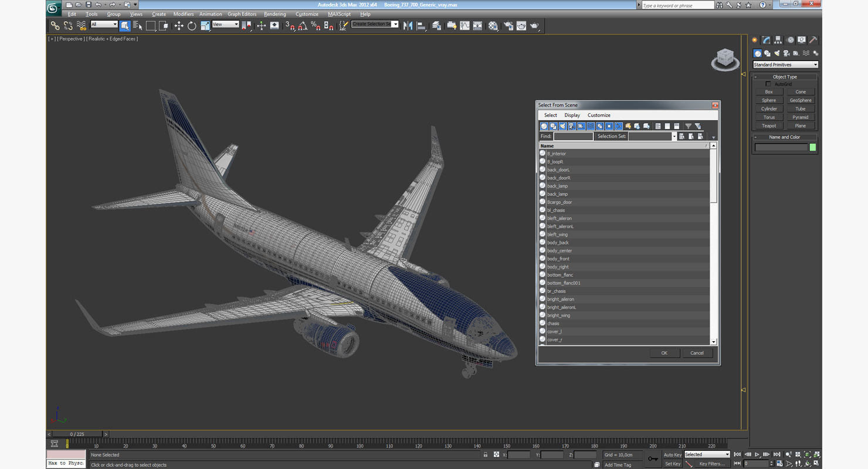Enable the AutoGrid checkbox
The height and width of the screenshot is (469, 868).
pos(769,84)
